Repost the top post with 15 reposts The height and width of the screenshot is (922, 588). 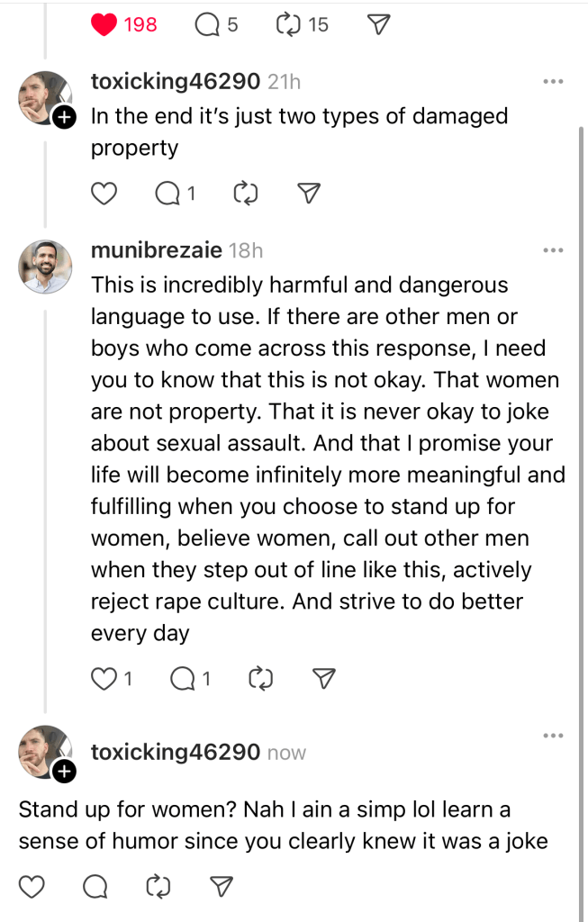click(x=288, y=24)
